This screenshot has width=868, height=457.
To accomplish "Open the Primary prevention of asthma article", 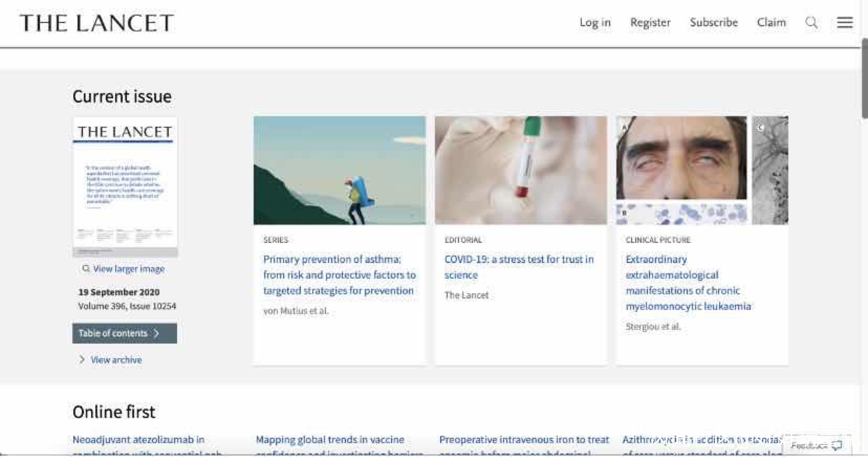I will coord(339,275).
